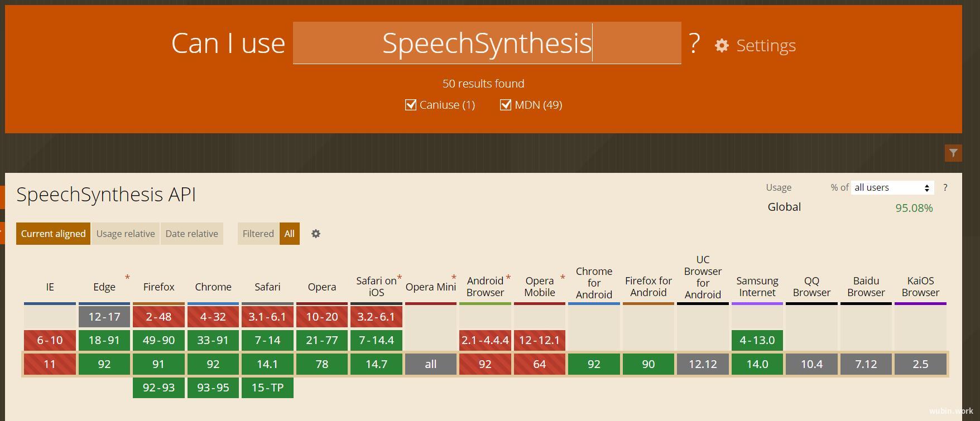Select Firefox 2-48 cell
Screen dimensions: 980x421
(x=158, y=317)
